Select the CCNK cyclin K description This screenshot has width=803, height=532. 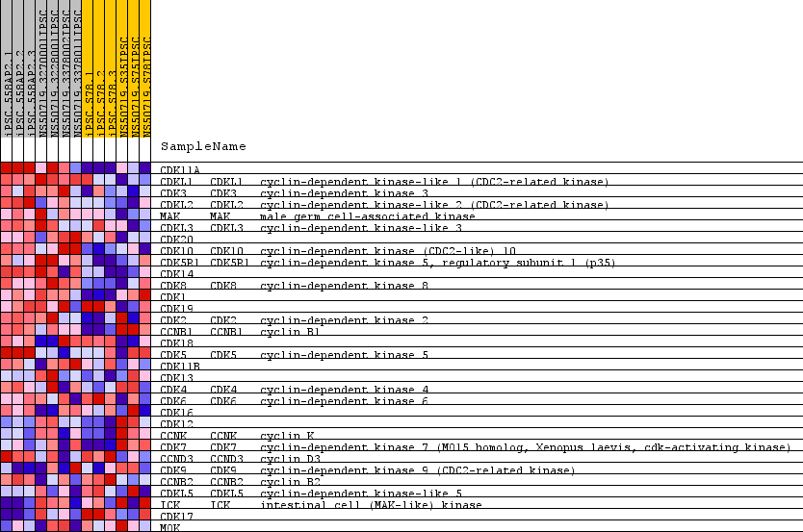point(287,436)
